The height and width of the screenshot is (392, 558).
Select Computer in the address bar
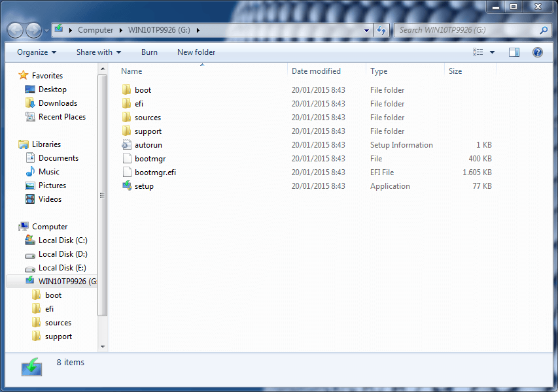96,30
